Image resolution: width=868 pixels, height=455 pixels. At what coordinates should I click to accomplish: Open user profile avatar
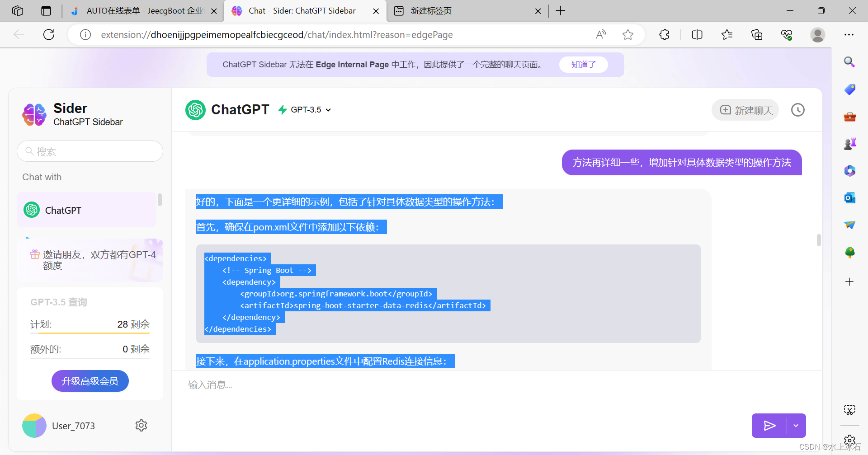[817, 34]
